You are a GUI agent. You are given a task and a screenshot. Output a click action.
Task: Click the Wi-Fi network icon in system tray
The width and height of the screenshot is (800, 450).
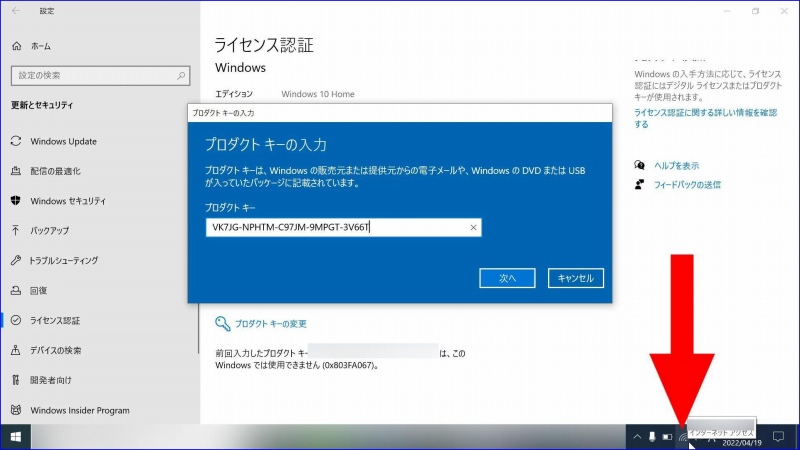point(683,437)
